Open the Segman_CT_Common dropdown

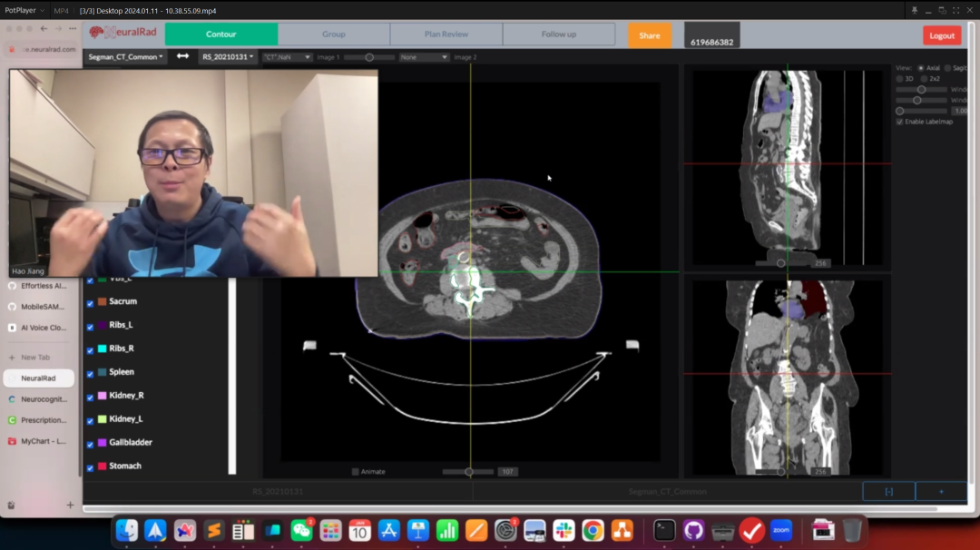click(126, 57)
